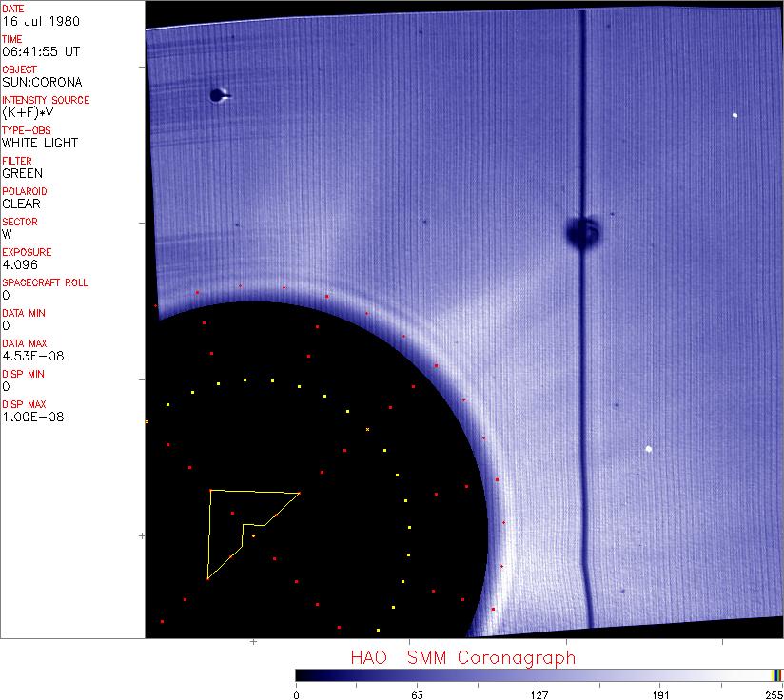The height and width of the screenshot is (700, 784).
Task: Select the "GREEN" filter value
Action: click(x=23, y=173)
